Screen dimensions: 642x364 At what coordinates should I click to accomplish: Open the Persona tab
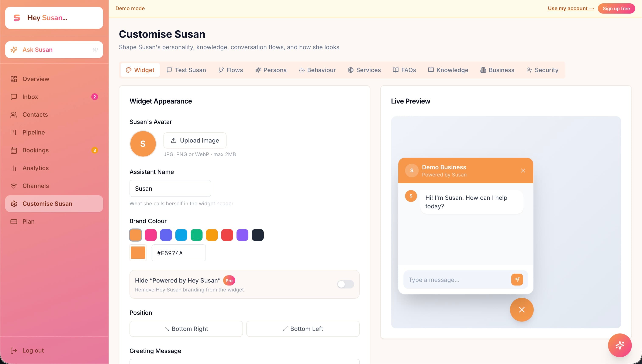(x=271, y=70)
